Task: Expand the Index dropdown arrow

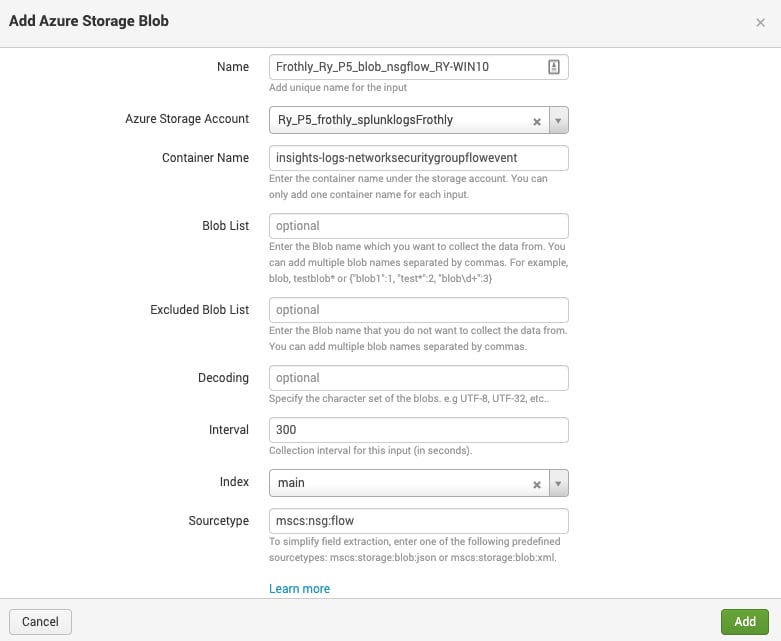Action: click(558, 483)
